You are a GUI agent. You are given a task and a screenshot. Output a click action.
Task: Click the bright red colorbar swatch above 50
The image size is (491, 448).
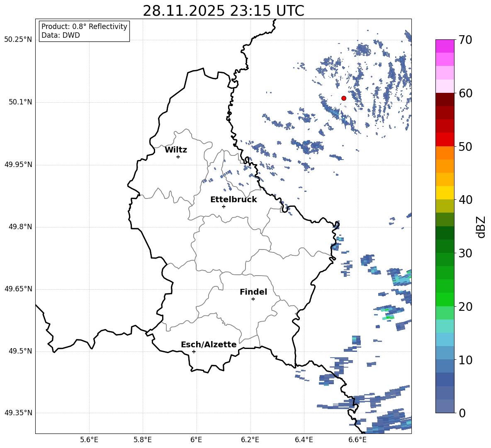[x=445, y=140]
